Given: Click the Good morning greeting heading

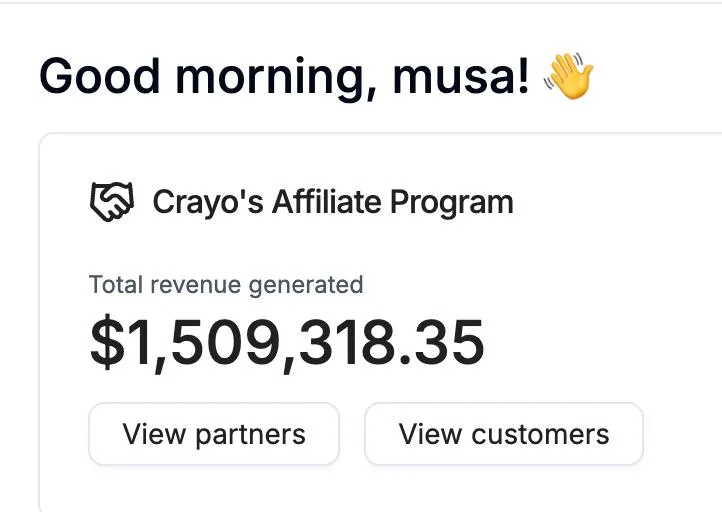Looking at the screenshot, I should (284, 77).
